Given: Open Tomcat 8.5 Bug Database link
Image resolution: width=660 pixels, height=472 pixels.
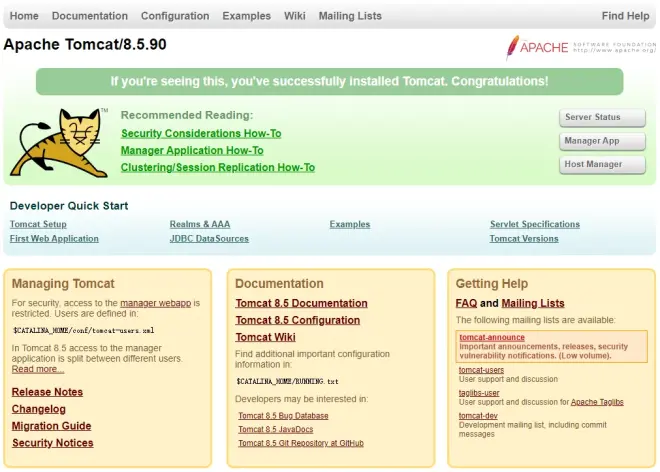Looking at the screenshot, I should point(283,416).
